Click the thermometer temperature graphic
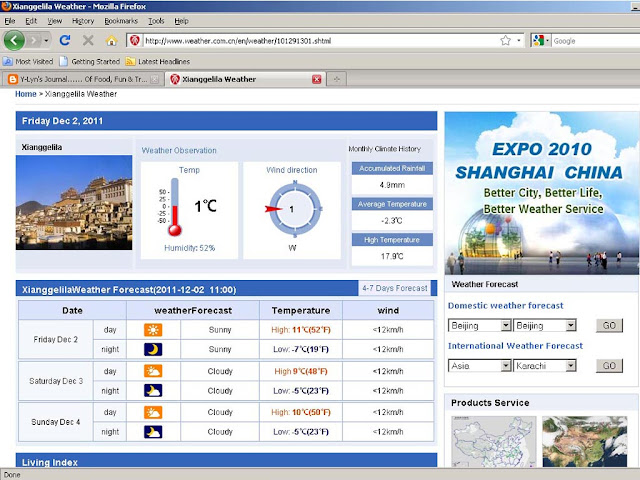 175,207
